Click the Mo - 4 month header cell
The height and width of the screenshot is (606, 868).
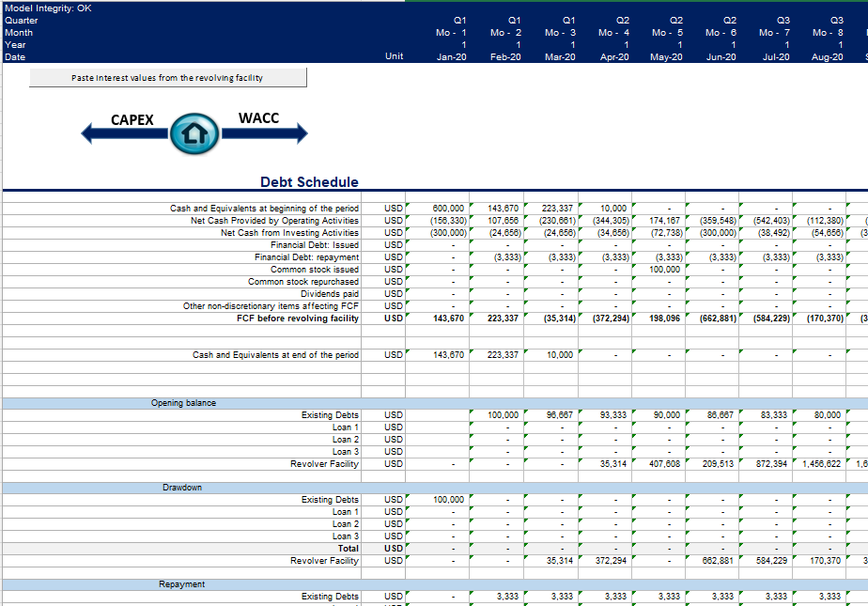tap(614, 32)
